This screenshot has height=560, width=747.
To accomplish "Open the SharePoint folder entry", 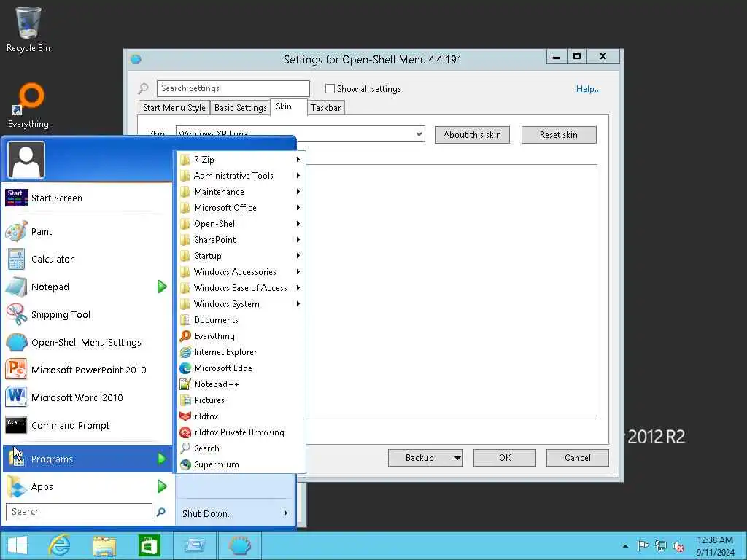I will tap(241, 239).
